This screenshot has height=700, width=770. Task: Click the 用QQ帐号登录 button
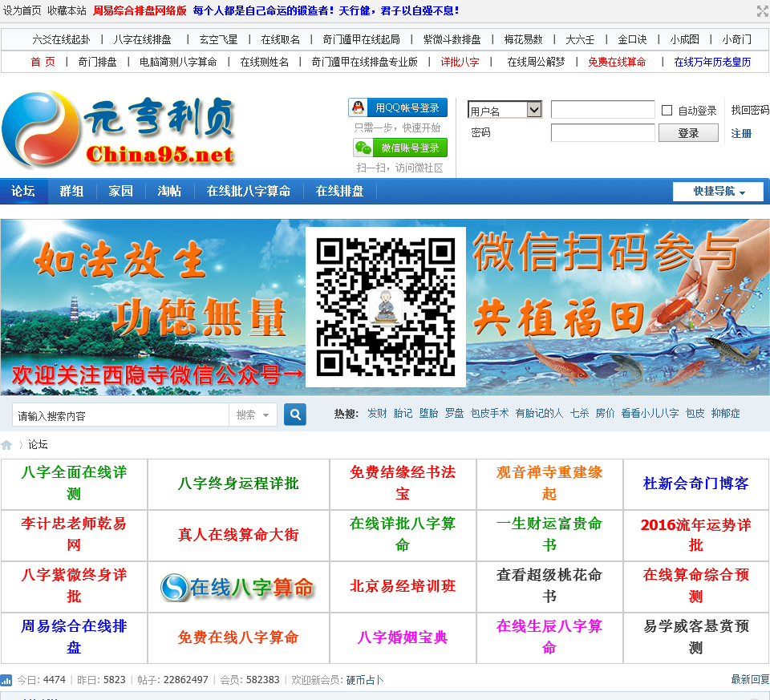point(399,107)
